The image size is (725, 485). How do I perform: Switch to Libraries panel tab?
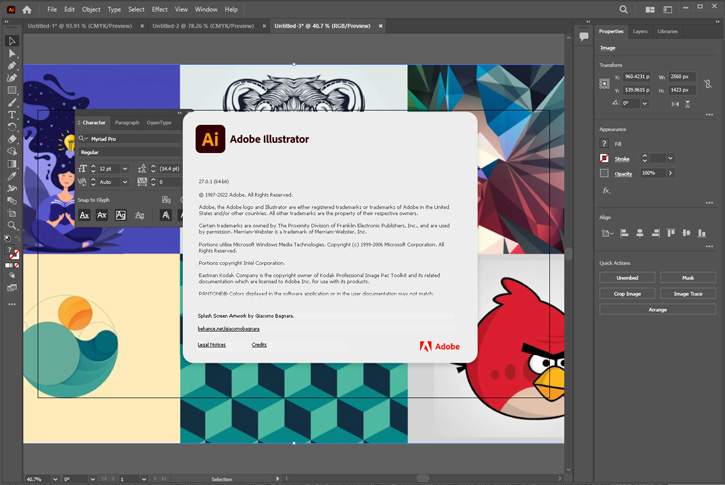668,31
